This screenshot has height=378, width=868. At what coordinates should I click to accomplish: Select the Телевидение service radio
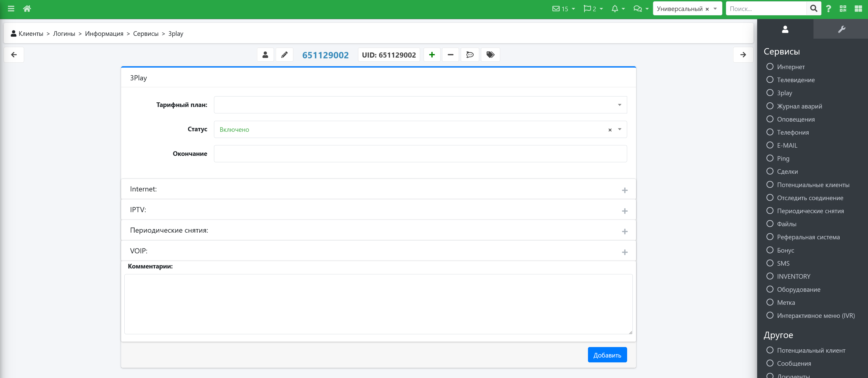tap(770, 80)
